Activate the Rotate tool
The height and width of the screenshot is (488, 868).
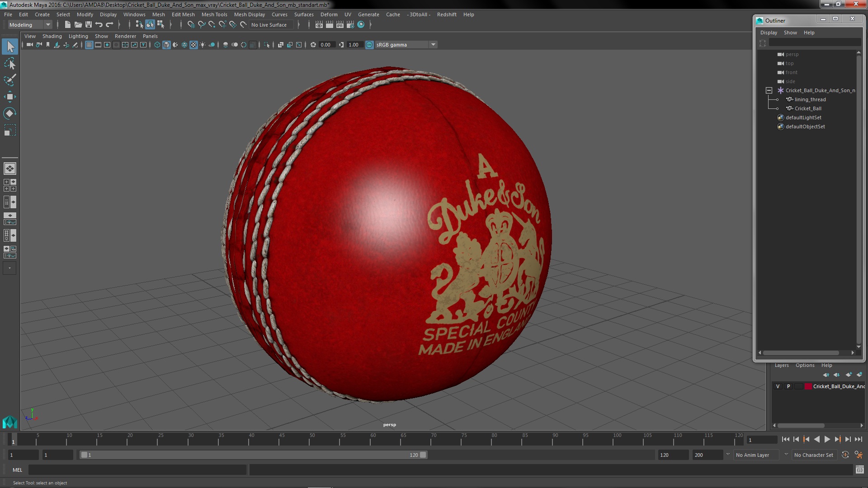pos(10,113)
